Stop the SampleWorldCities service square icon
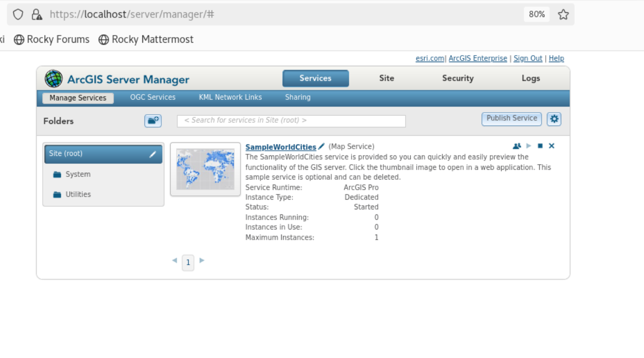This screenshot has height=358, width=644. [540, 146]
